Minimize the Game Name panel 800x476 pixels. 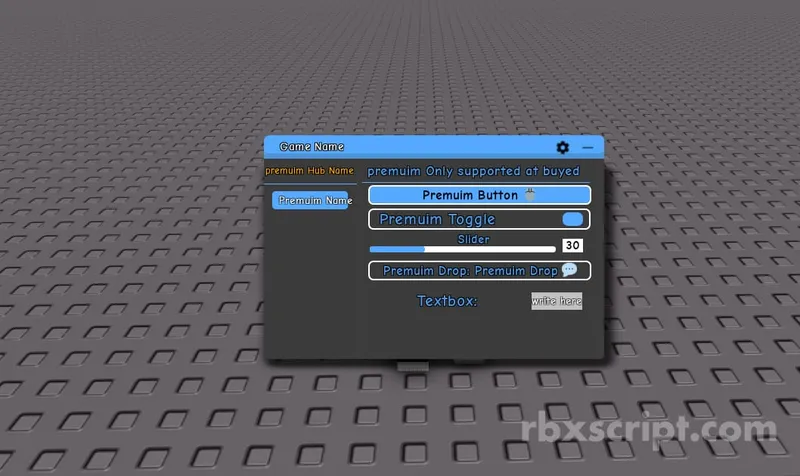pos(588,148)
